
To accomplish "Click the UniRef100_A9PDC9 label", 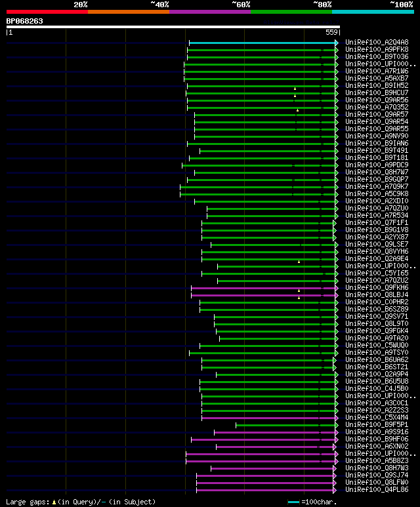I will pyautogui.click(x=377, y=165).
